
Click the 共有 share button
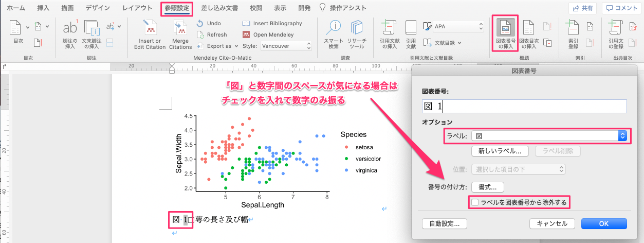tap(583, 8)
